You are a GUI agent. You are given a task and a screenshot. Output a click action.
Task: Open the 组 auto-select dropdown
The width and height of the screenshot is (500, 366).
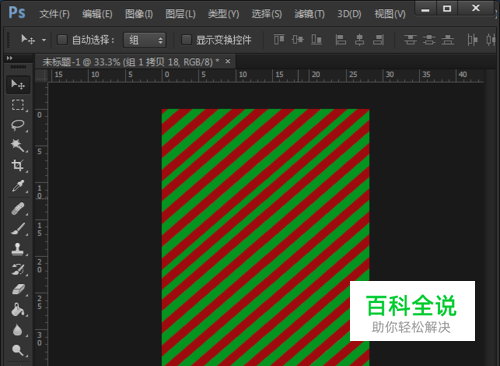pos(145,40)
